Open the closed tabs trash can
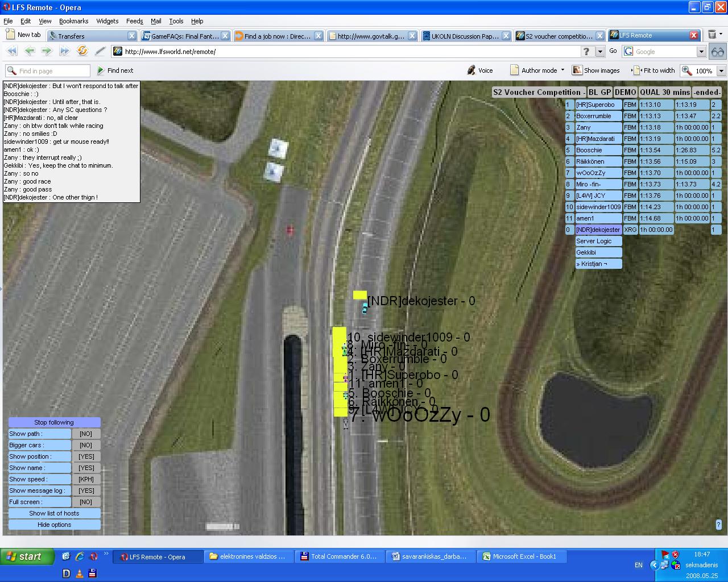 (712, 35)
